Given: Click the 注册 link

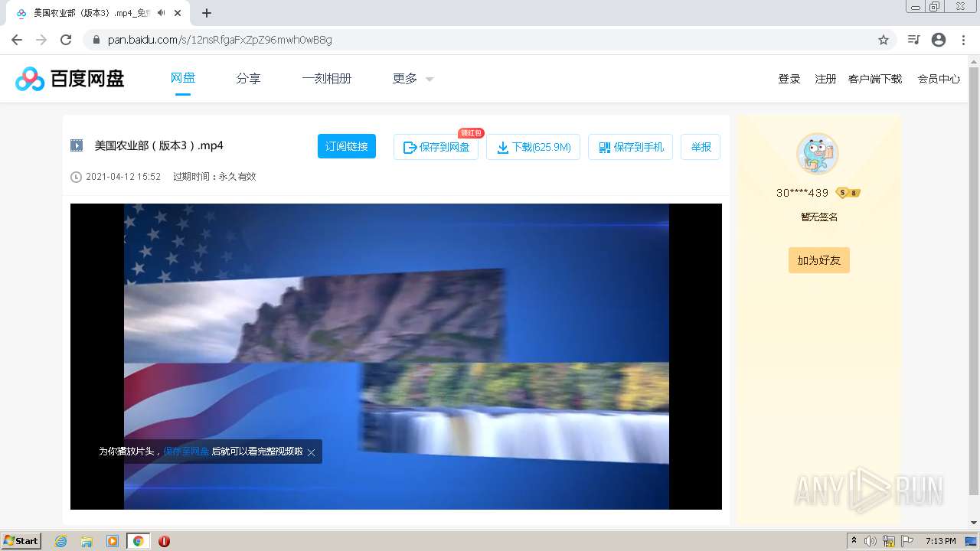Looking at the screenshot, I should pos(825,79).
